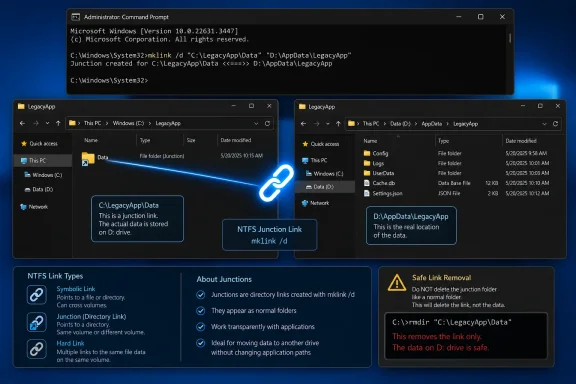Refresh the left LegacyApp window
The width and height of the screenshot is (576, 384).
[x=267, y=123]
